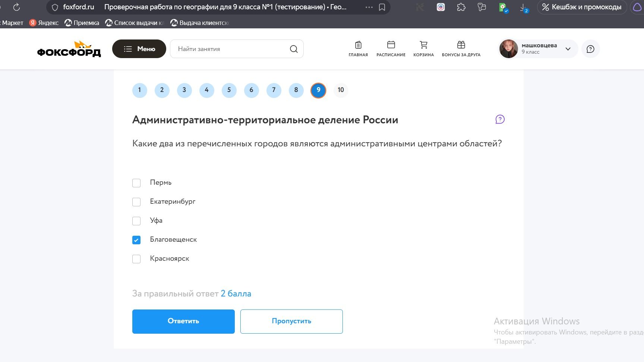
Task: Go to question 8
Action: (296, 90)
